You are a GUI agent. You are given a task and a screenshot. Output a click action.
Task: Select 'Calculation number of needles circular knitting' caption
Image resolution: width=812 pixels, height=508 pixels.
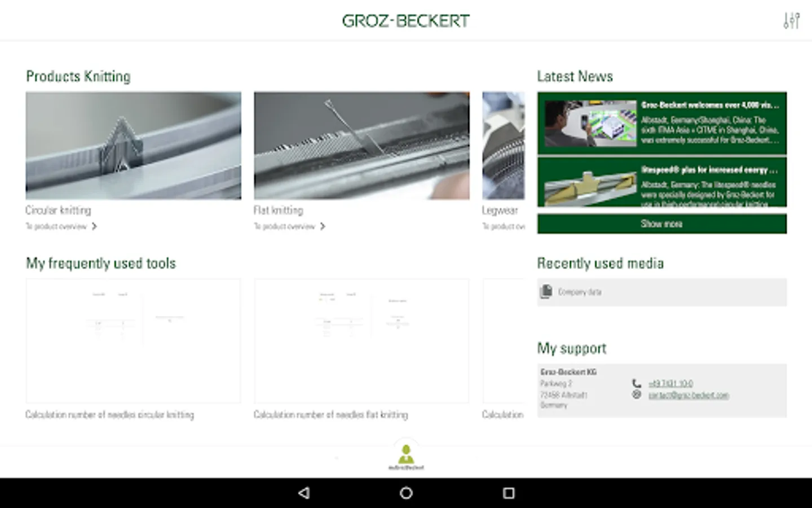click(x=109, y=415)
